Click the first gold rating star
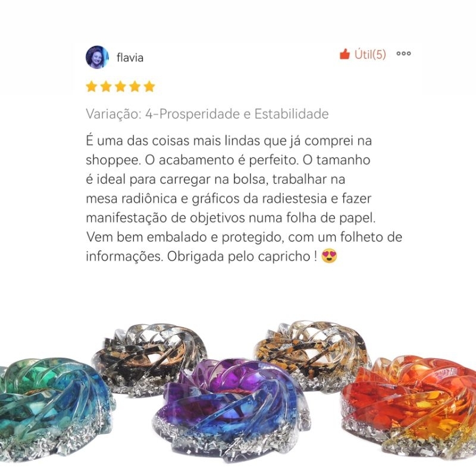This screenshot has width=476, height=476. click(x=92, y=86)
